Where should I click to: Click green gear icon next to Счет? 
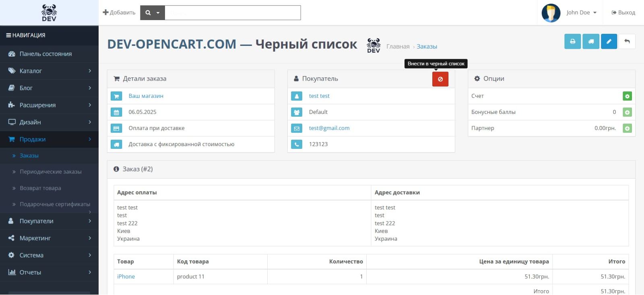pos(627,96)
